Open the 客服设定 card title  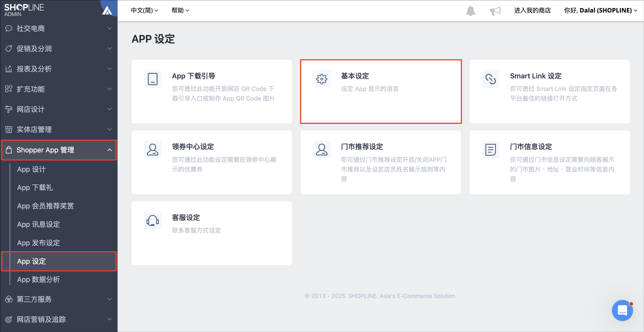(x=186, y=217)
